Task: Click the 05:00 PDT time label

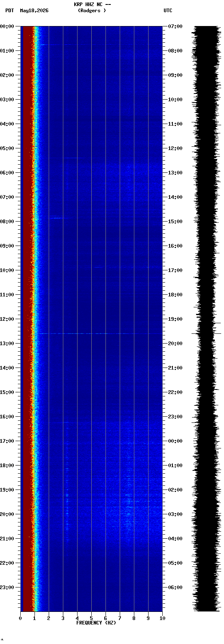Action: [x=7, y=148]
